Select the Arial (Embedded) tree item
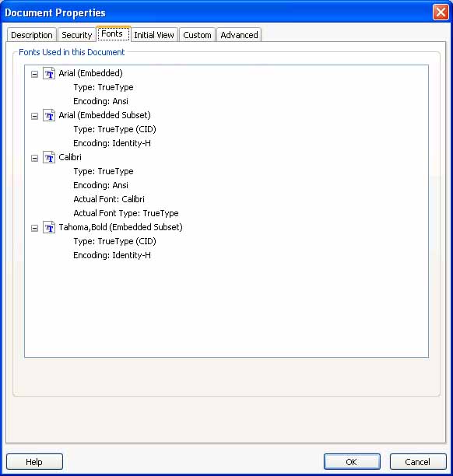This screenshot has width=453, height=476. [x=90, y=73]
